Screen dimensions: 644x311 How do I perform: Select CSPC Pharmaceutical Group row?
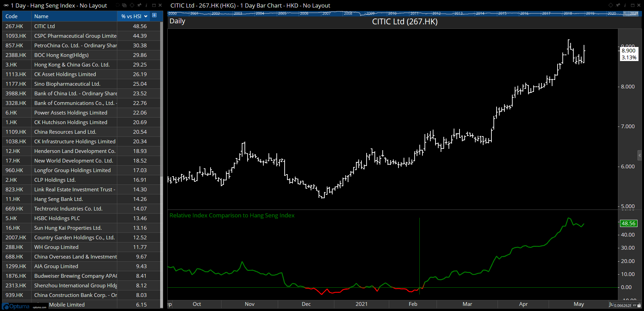[81, 36]
